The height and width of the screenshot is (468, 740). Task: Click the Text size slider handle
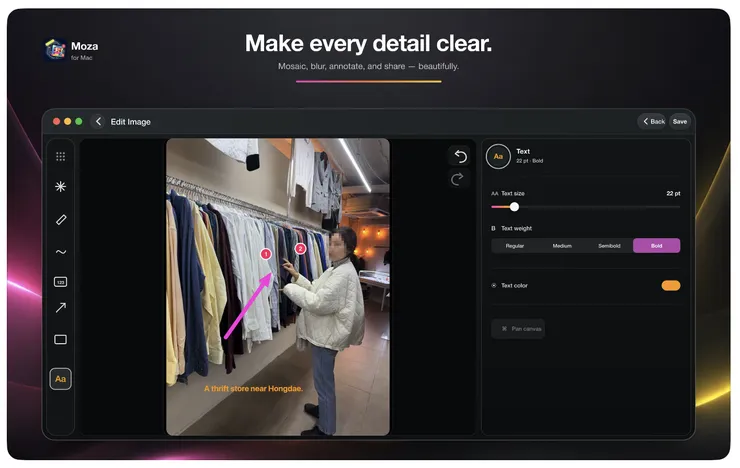tap(514, 207)
